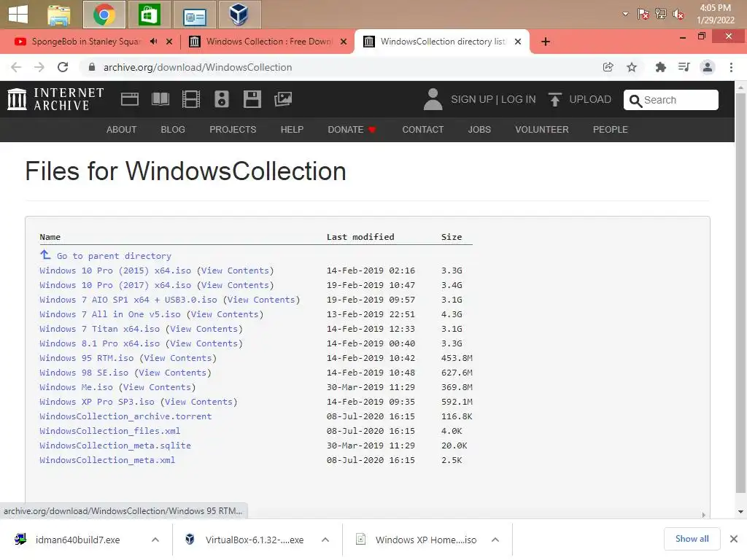
Task: Open the Internet Archive audio speaker icon
Action: [222, 99]
